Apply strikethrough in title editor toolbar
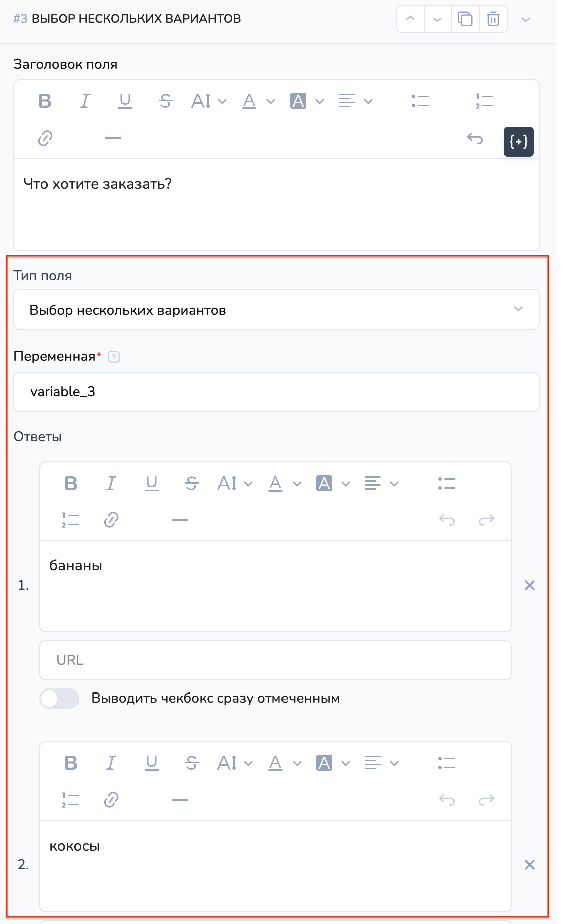The width and height of the screenshot is (563, 924). click(165, 101)
